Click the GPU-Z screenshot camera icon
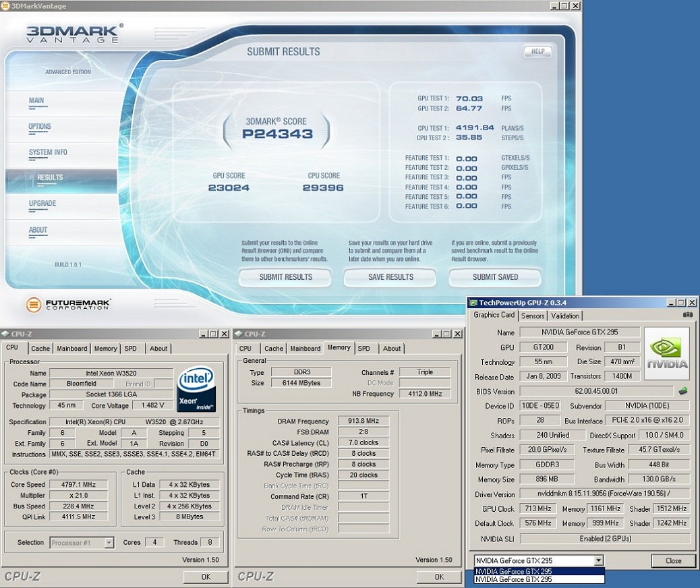700x588 pixels. pos(687,315)
